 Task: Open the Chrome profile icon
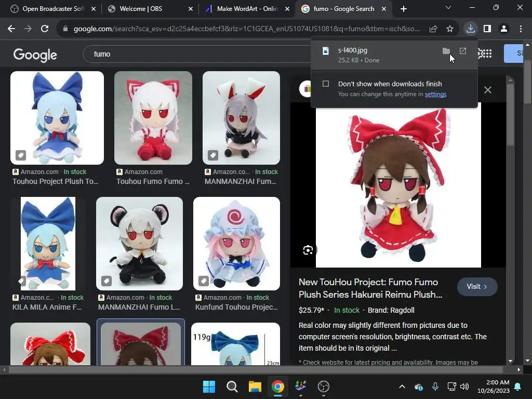[x=504, y=29]
